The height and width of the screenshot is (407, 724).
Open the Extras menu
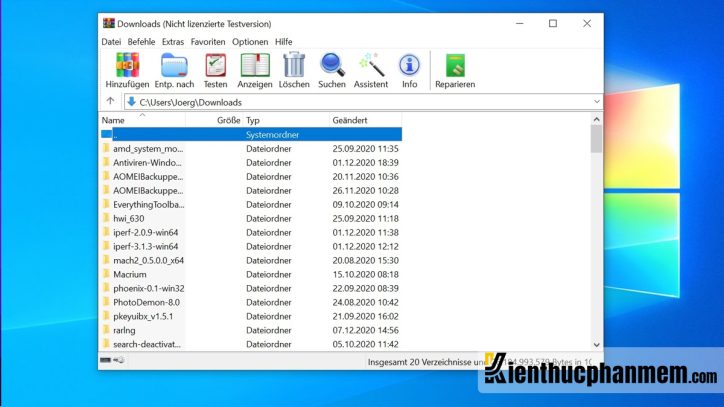click(173, 42)
